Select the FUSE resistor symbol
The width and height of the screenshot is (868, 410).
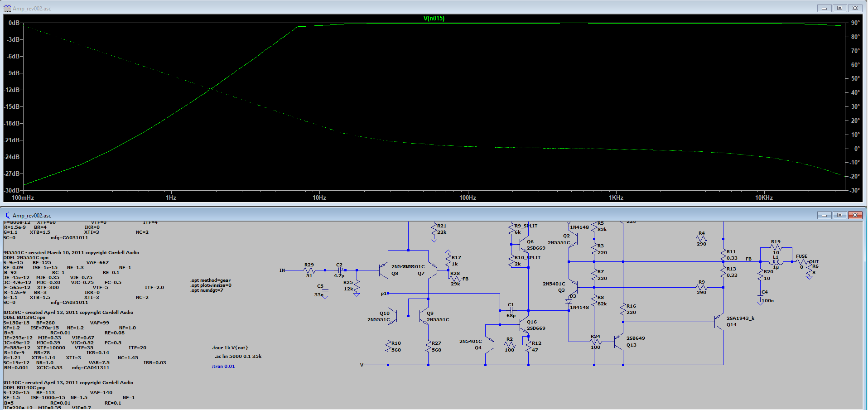801,261
